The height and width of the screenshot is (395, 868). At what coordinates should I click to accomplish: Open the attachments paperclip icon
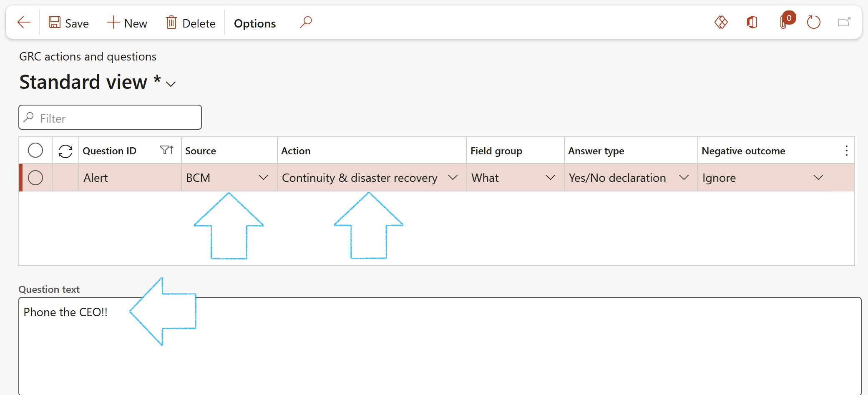[785, 22]
